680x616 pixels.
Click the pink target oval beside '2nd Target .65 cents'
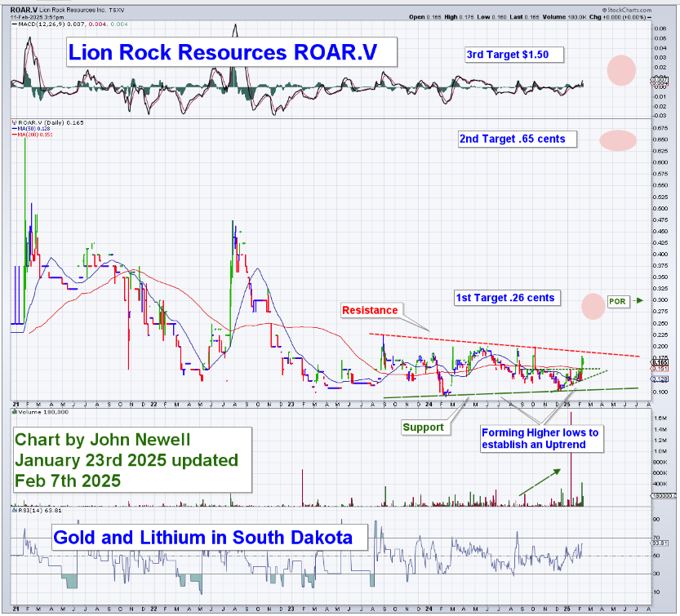[x=618, y=140]
